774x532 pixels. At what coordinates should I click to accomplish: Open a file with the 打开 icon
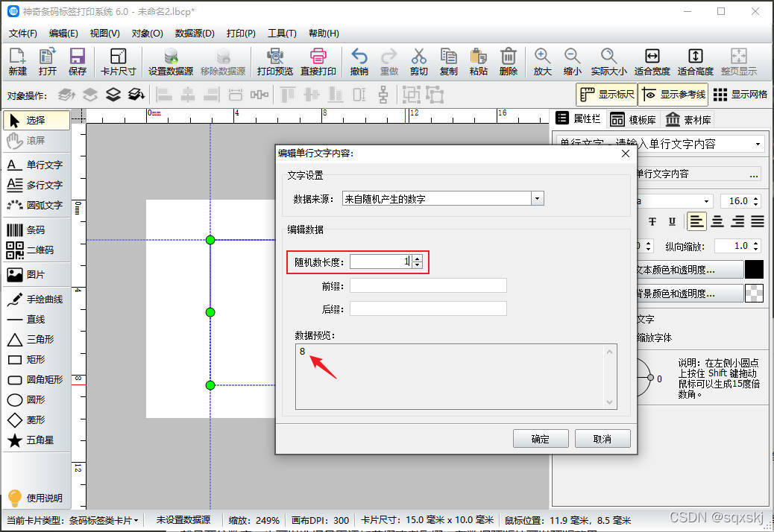[x=48, y=62]
